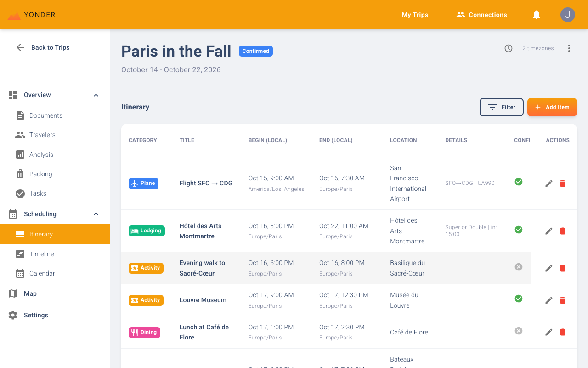The image size is (588, 368).
Task: Switch to the Timeline view
Action: (41, 254)
